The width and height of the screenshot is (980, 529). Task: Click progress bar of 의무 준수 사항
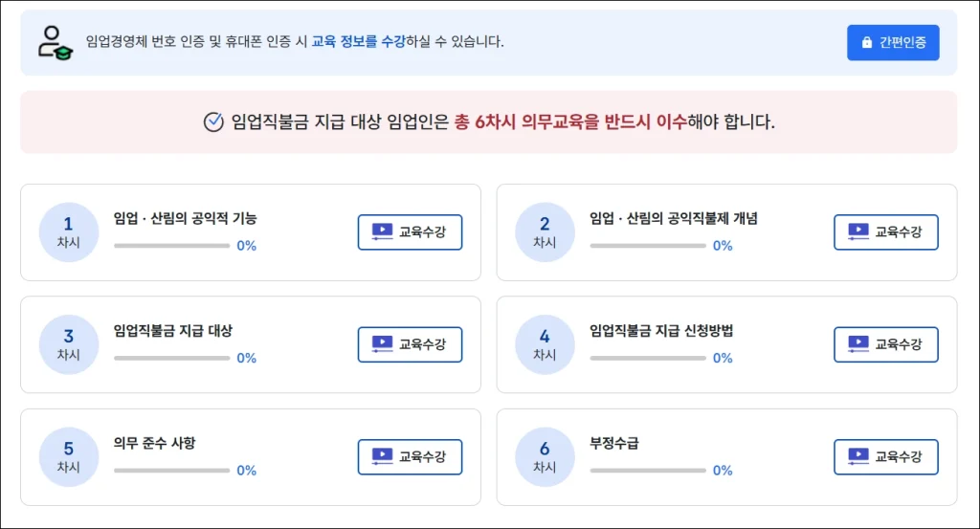(172, 471)
